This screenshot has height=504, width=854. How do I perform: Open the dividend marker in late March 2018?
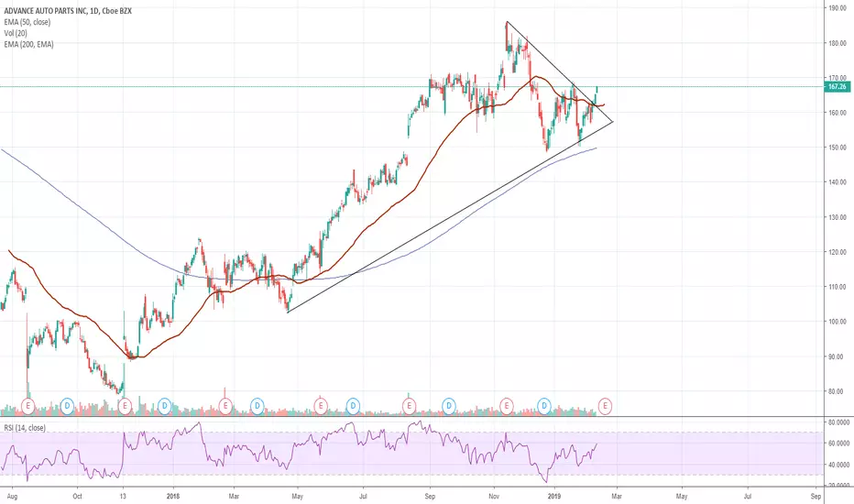tap(257, 406)
